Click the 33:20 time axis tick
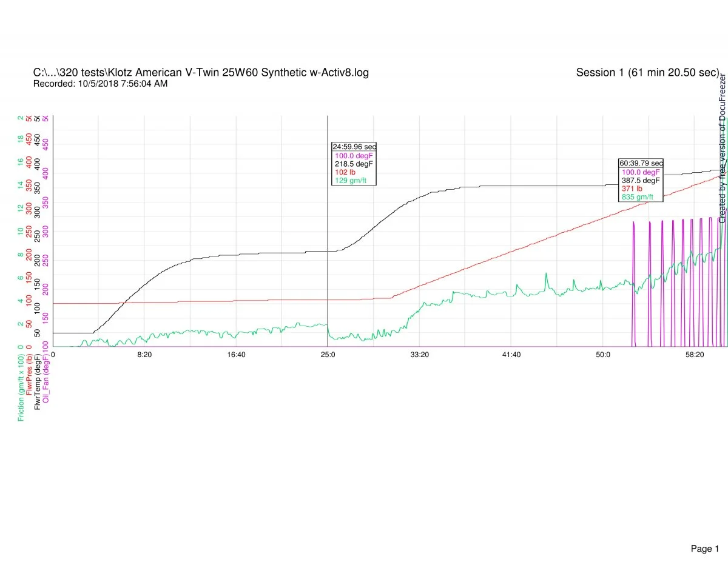Screen dimensions: 728x562 pos(419,354)
